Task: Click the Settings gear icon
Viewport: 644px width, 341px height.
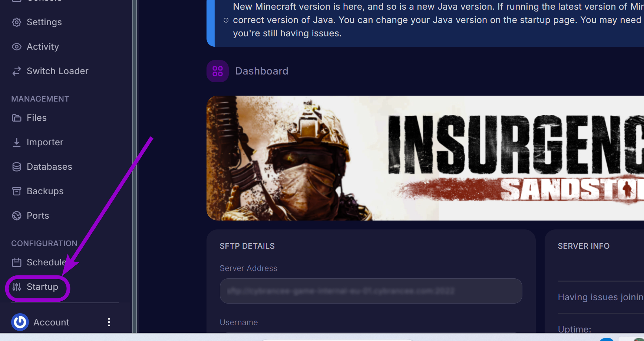Action: coord(17,22)
